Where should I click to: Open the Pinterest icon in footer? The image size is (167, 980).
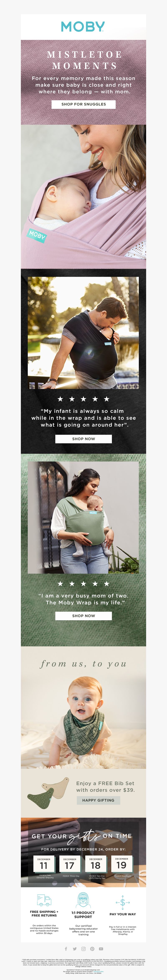[x=92, y=948]
